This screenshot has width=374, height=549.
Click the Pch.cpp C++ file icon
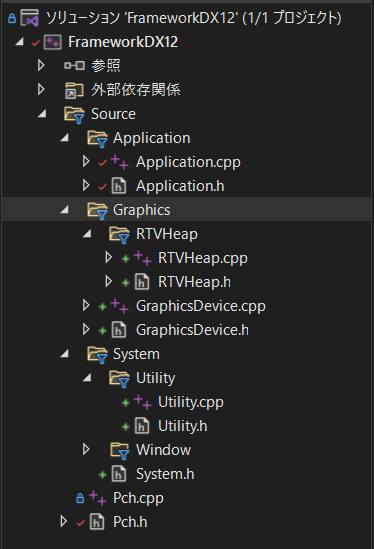pyautogui.click(x=97, y=498)
